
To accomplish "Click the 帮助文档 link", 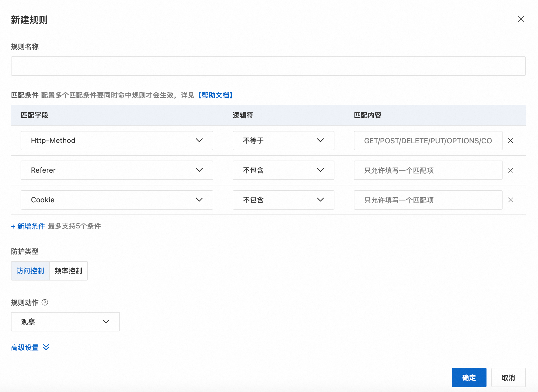I will (215, 95).
